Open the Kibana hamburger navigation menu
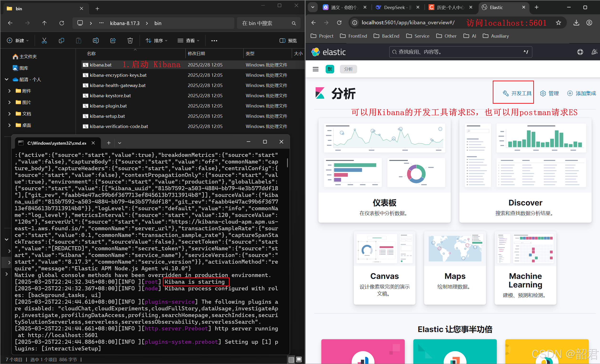Viewport: 600px width, 364px height. pyautogui.click(x=315, y=69)
